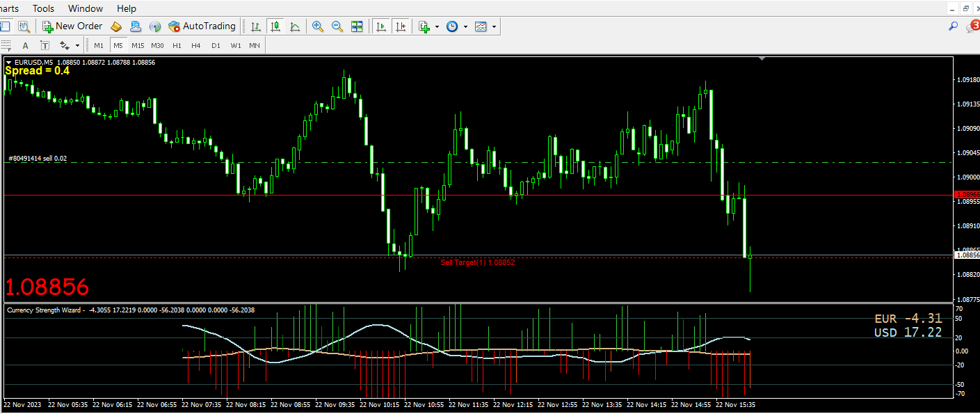
Task: Click the red 1.08968 price level label
Action: pos(967,195)
